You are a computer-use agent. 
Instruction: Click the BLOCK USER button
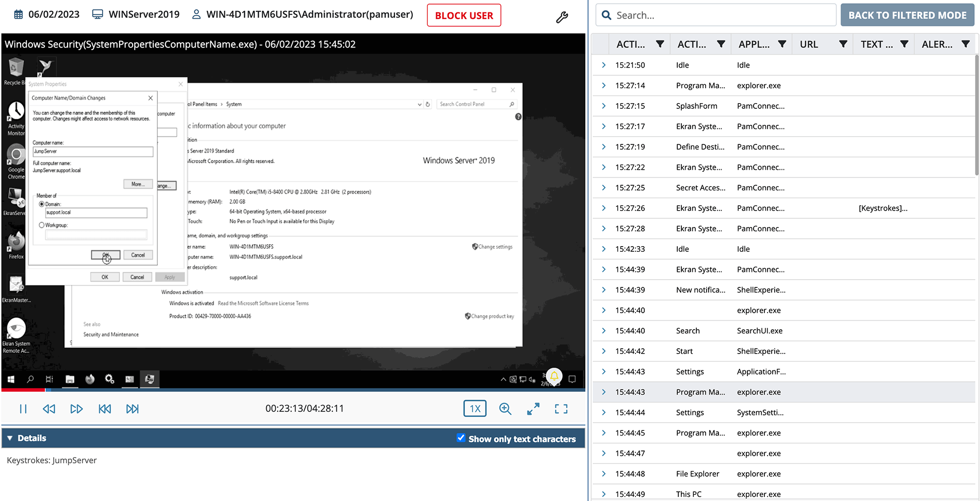point(464,15)
